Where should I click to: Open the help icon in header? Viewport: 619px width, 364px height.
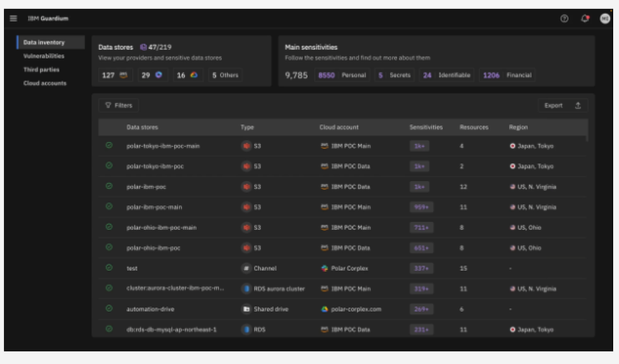(565, 19)
